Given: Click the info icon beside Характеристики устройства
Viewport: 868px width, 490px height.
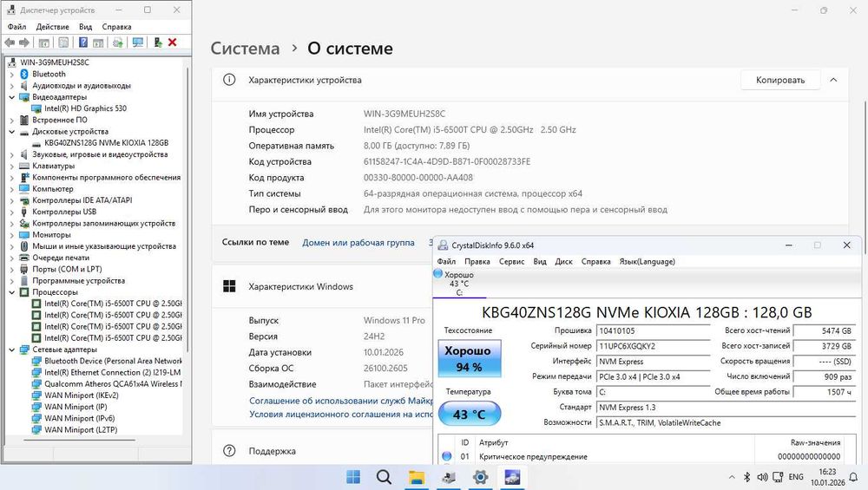Looking at the screenshot, I should pos(229,80).
